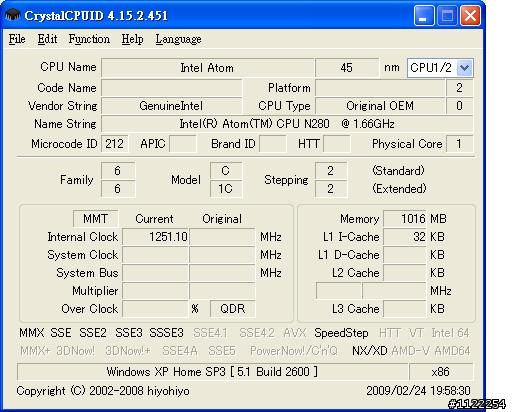The width and height of the screenshot is (512, 412).
Task: Click the L1 I-Cache 32 KB value
Action: (405, 237)
